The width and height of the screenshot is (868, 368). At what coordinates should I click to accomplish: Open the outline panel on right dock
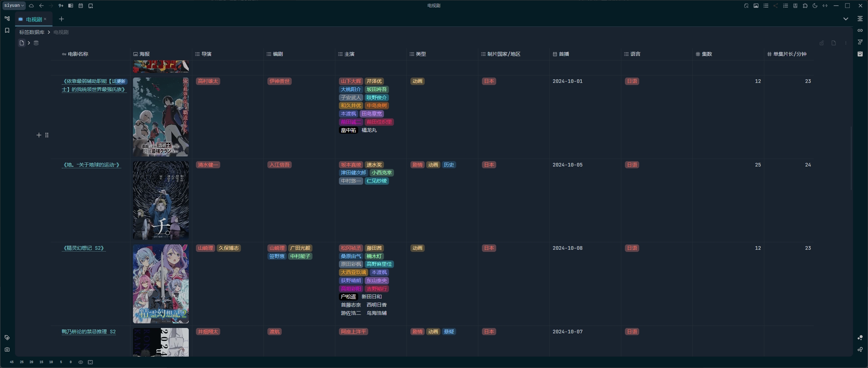(x=860, y=19)
